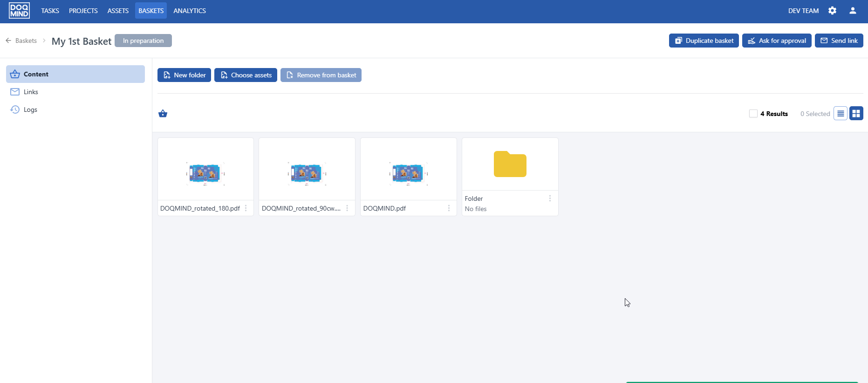Image resolution: width=868 pixels, height=383 pixels.
Task: Click the DOQMIND_rotated_180.pdf file name
Action: [x=200, y=208]
